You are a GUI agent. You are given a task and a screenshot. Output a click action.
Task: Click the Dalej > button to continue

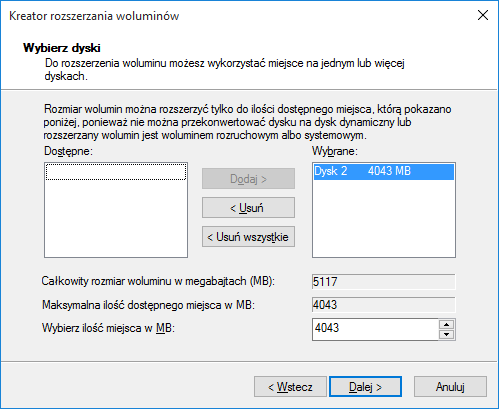(365, 387)
